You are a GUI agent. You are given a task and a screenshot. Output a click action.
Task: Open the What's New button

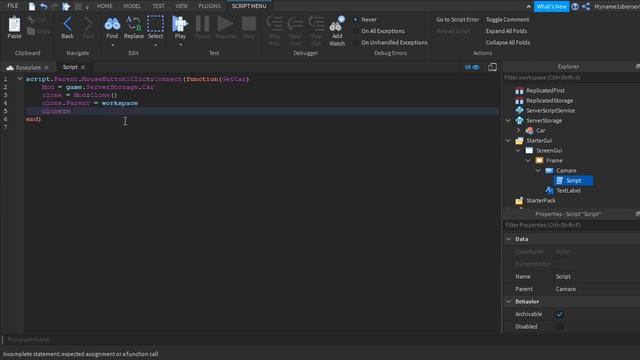point(551,7)
